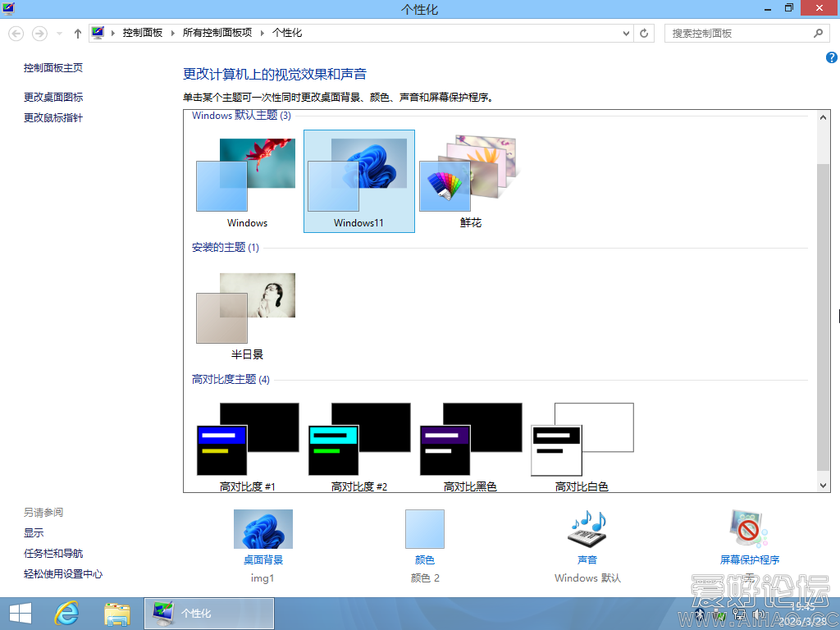Screen dimensions: 840x630
Task: Open 更改鼠标指针 link
Action: [53, 118]
